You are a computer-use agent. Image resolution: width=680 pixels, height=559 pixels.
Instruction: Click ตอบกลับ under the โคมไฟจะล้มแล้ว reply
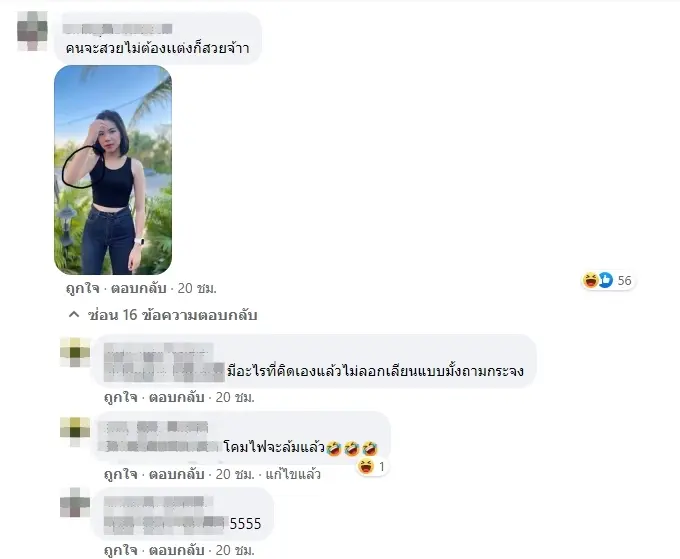click(177, 474)
